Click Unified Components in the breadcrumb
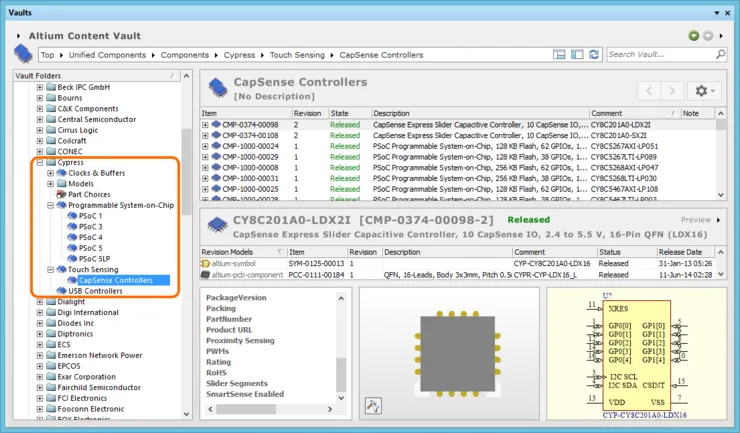 pos(107,55)
